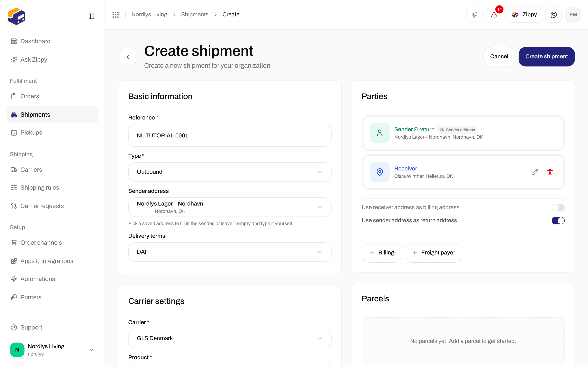Click the Create shipment button
The width and height of the screenshot is (588, 367).
click(x=546, y=56)
